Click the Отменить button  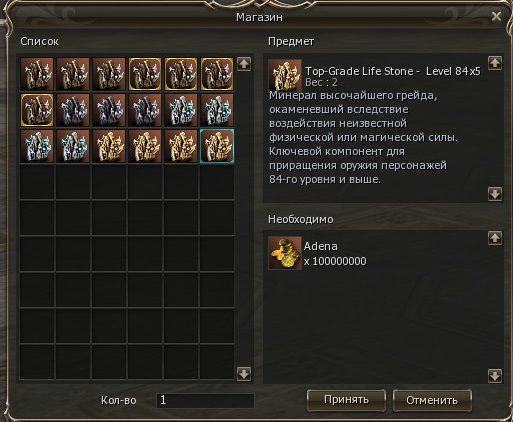(432, 400)
